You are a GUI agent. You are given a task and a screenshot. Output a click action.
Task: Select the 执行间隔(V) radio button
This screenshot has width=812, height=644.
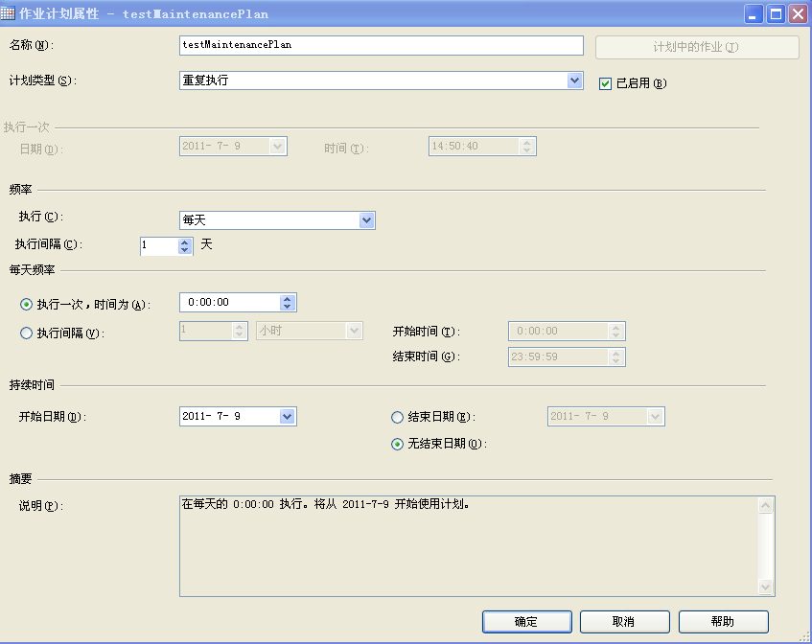click(x=26, y=333)
